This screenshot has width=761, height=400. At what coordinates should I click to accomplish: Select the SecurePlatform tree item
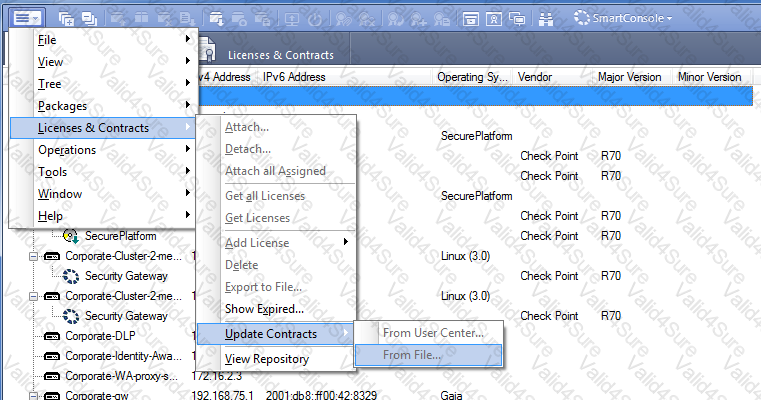coord(120,236)
